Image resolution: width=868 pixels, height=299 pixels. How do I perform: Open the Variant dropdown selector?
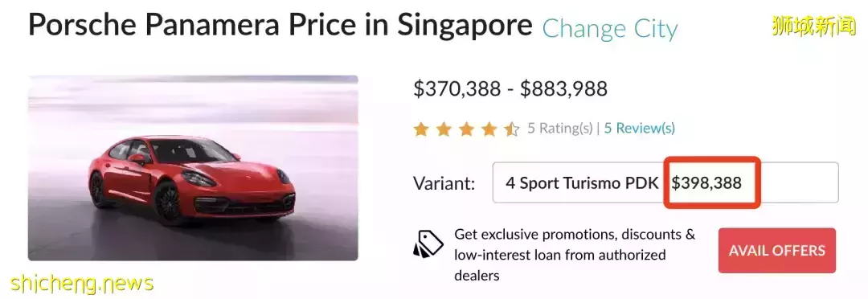coord(665,182)
